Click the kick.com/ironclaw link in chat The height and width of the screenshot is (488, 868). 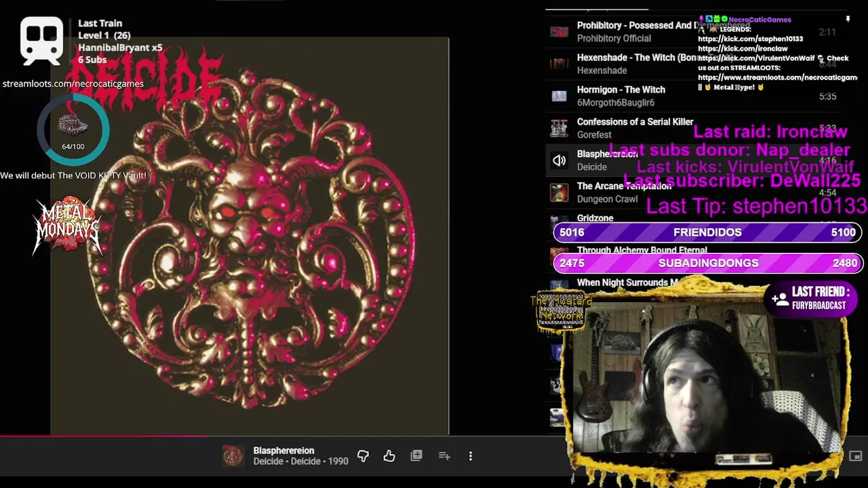tap(743, 49)
